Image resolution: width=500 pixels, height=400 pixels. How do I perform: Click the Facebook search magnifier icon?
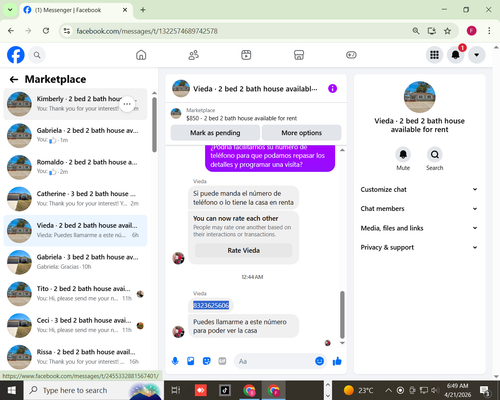tap(37, 55)
